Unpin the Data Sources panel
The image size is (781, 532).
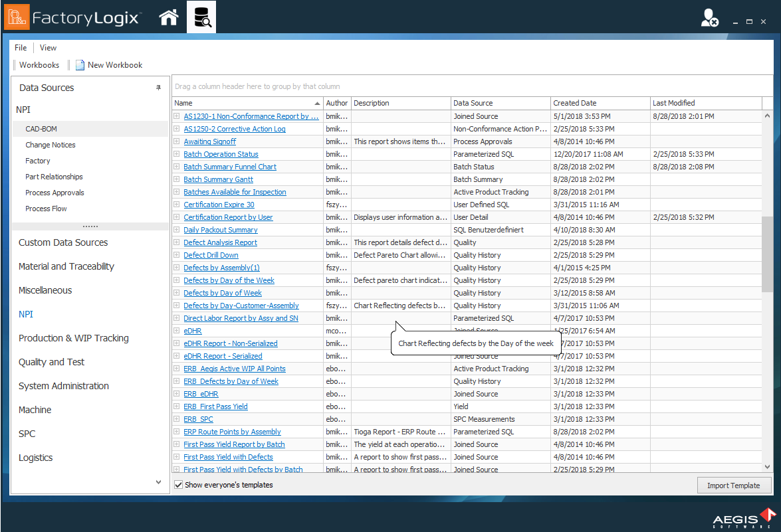(158, 88)
